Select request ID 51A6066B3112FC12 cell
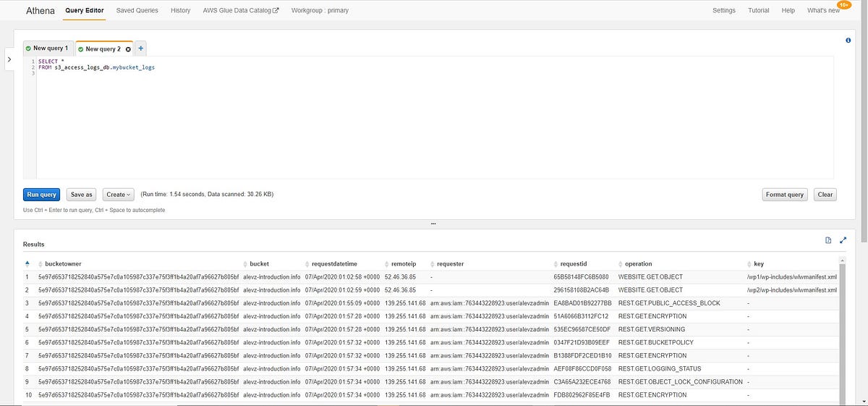868x406 pixels. point(580,316)
